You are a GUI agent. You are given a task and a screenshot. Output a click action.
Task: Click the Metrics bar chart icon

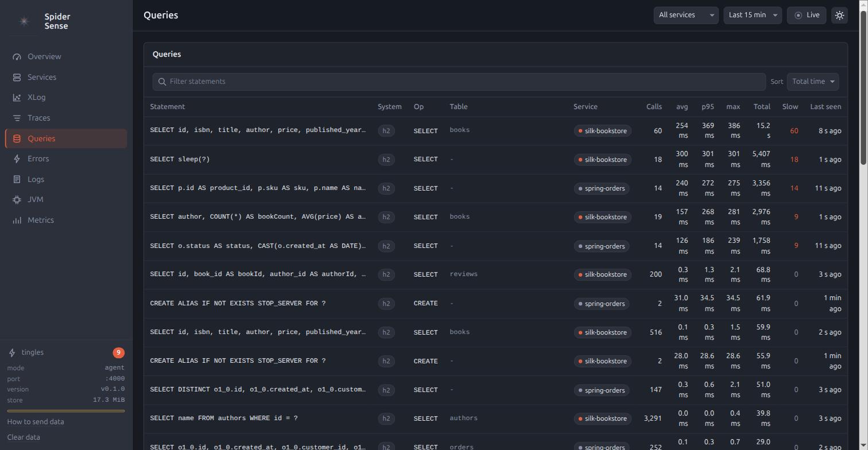point(17,220)
